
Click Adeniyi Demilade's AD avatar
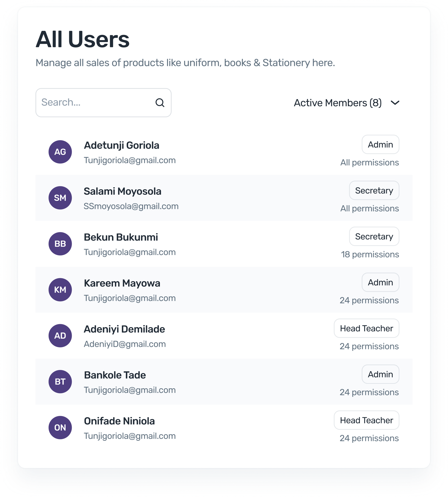point(60,335)
